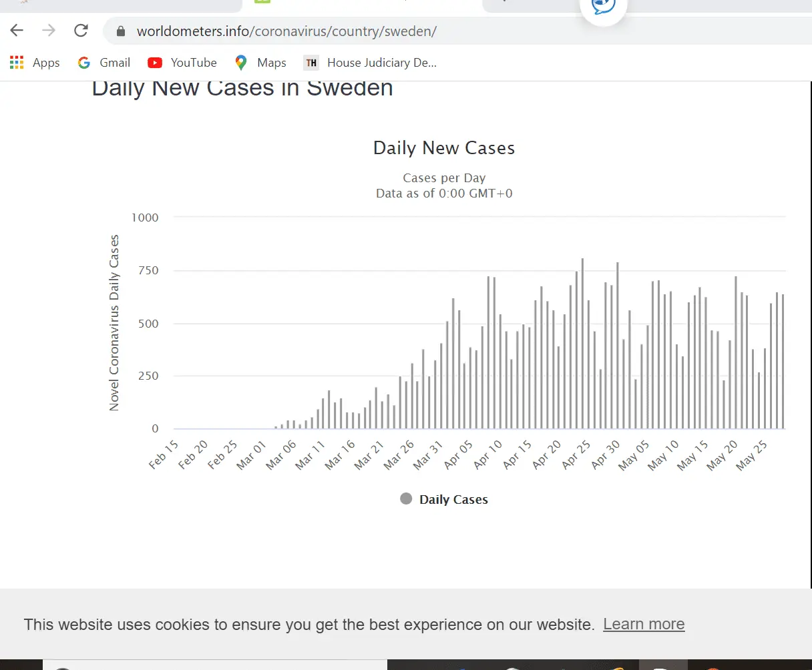Click the browser back arrow
The width and height of the screenshot is (812, 670).
pos(17,31)
